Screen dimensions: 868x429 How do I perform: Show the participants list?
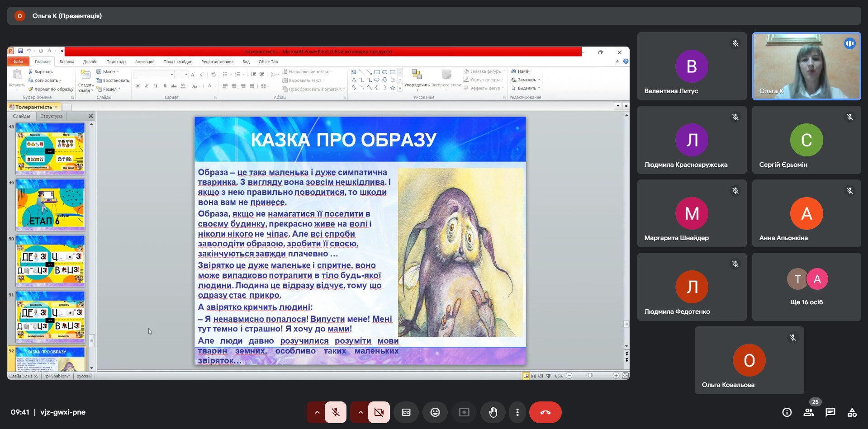pos(808,412)
